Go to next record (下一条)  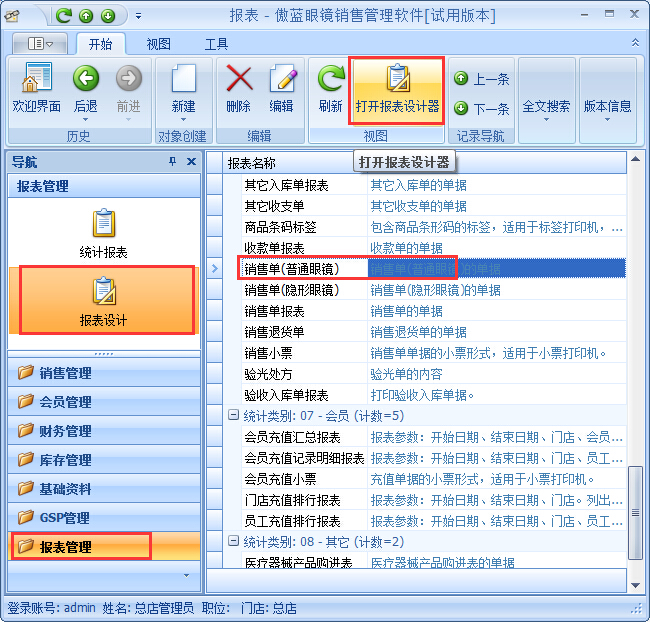482,109
